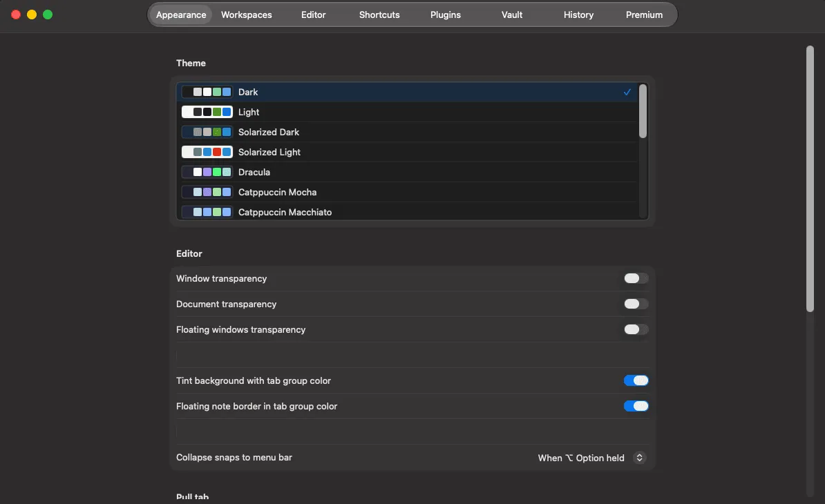Click the Solarized Dark color preview swatch
This screenshot has height=504, width=825.
click(207, 132)
